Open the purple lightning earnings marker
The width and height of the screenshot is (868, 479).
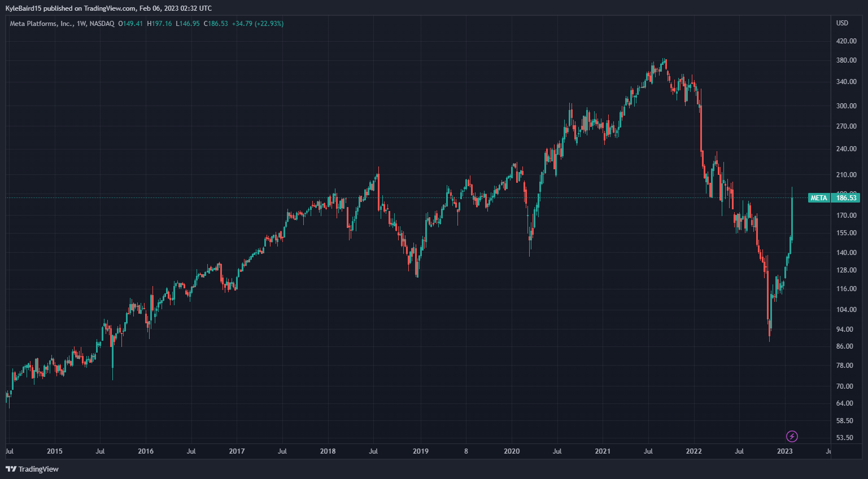792,436
